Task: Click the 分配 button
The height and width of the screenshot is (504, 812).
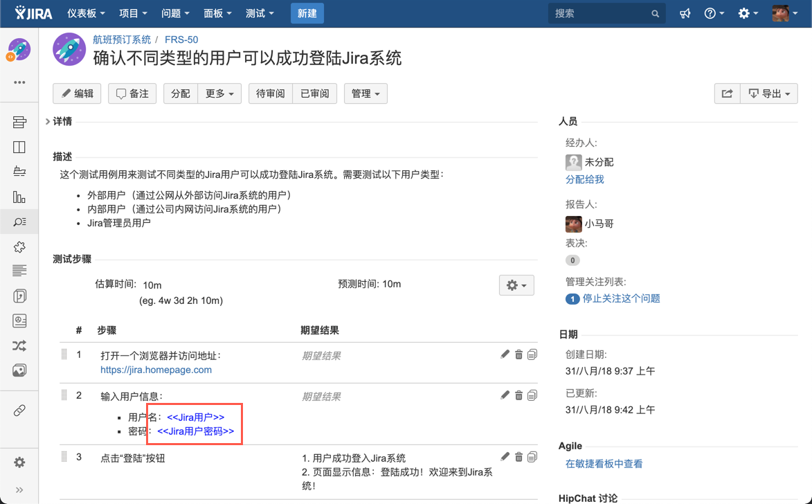Action: 181,93
